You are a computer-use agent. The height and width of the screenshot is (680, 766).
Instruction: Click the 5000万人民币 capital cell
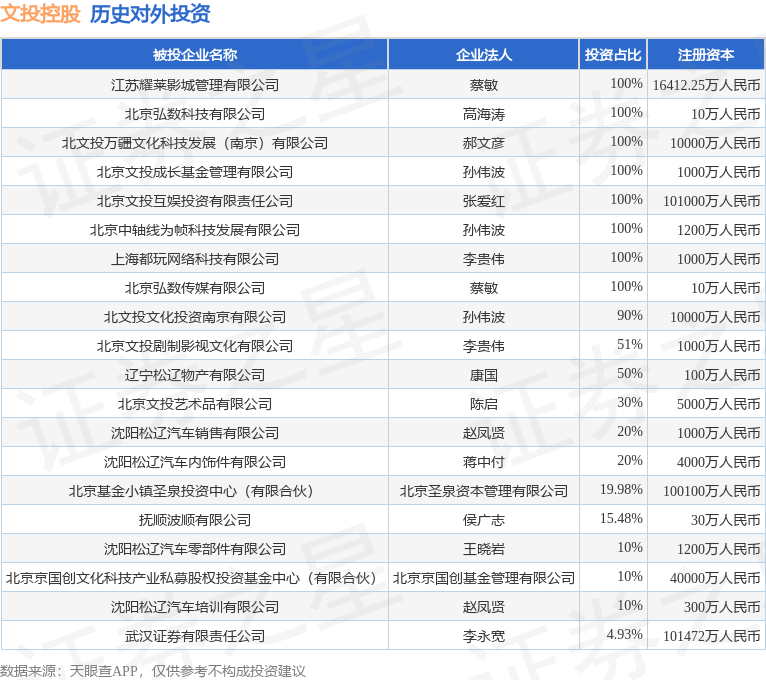pos(706,404)
